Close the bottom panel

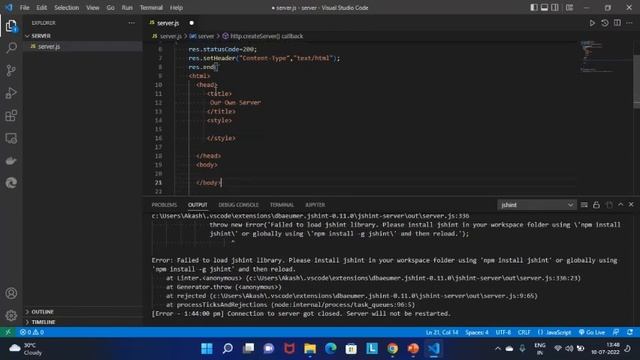click(x=631, y=204)
